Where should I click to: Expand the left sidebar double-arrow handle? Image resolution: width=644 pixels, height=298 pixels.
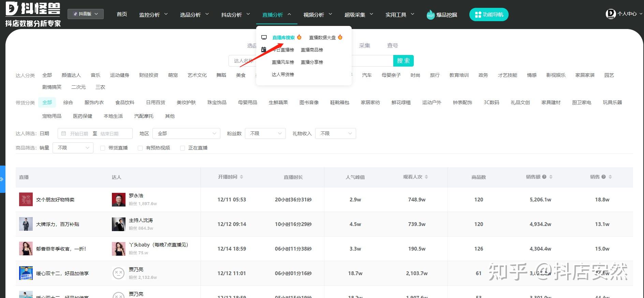pos(2,179)
